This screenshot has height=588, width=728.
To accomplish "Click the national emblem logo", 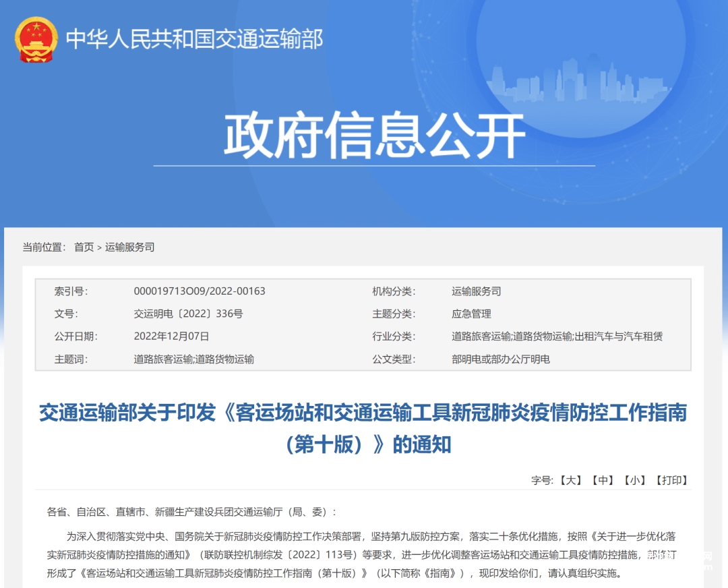I will coord(36,39).
